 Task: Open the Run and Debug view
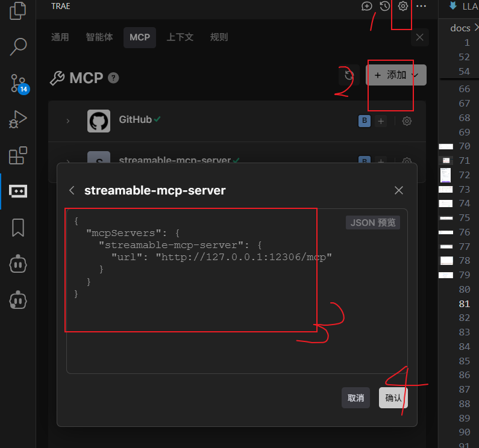(17, 119)
